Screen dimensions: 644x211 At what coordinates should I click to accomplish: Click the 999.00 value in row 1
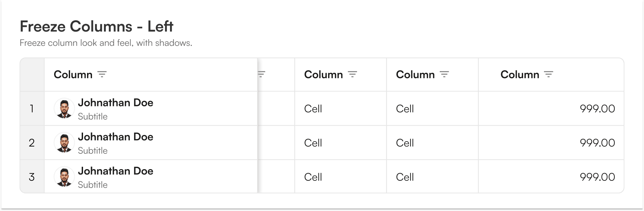(598, 109)
